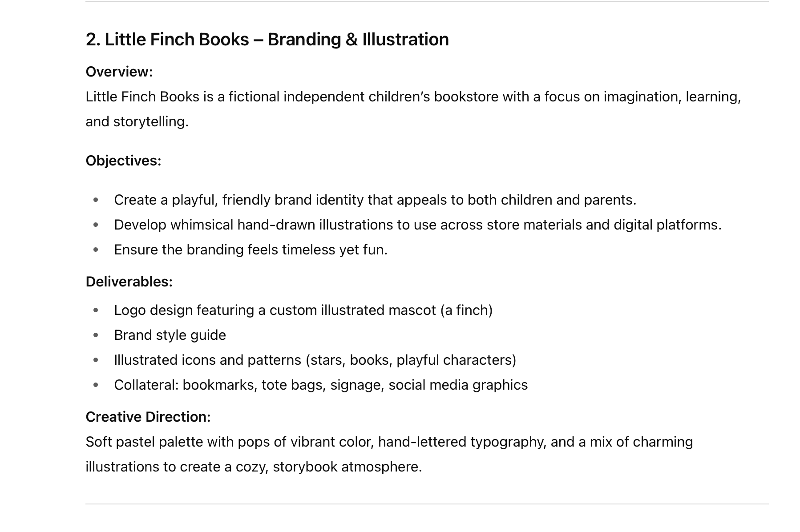Image resolution: width=800 pixels, height=532 pixels.
Task: Click the Brand style guide list item
Action: (x=170, y=335)
